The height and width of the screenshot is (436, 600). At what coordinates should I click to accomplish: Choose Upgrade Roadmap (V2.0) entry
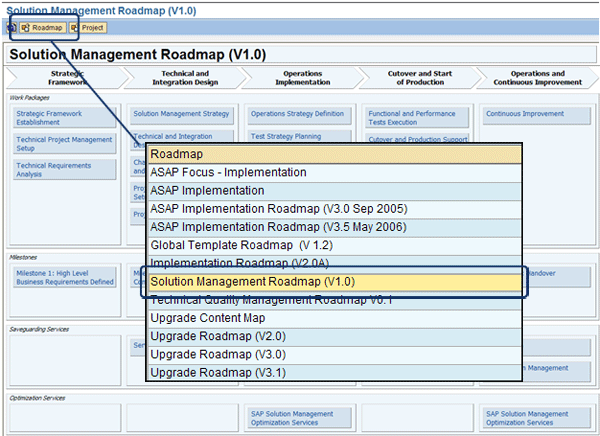click(335, 336)
